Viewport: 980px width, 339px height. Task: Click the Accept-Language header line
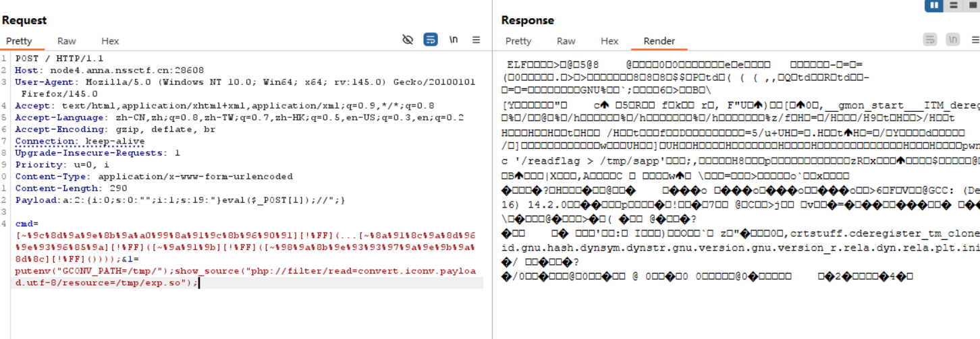[x=240, y=117]
